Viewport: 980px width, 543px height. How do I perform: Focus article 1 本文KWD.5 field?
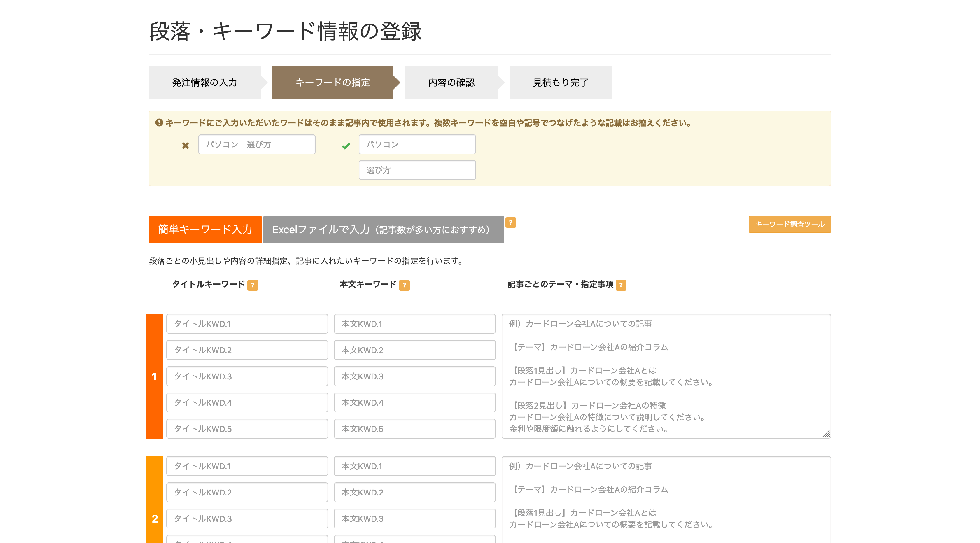(x=415, y=429)
